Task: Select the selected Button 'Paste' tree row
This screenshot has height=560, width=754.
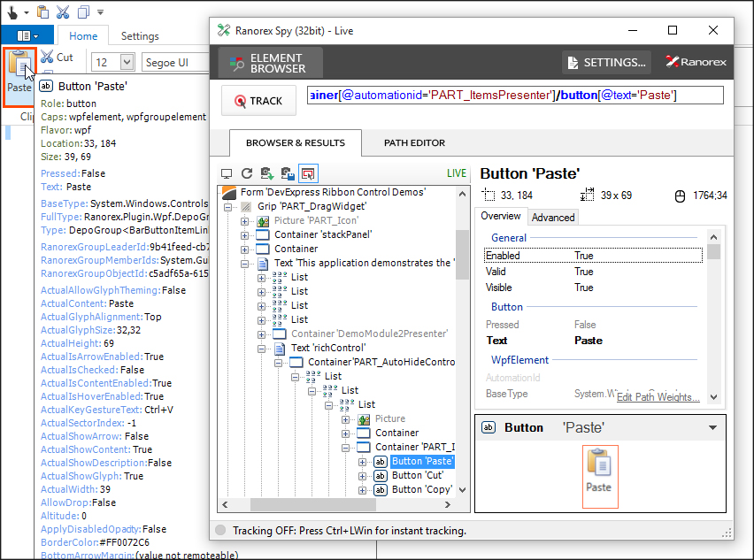Action: 422,462
